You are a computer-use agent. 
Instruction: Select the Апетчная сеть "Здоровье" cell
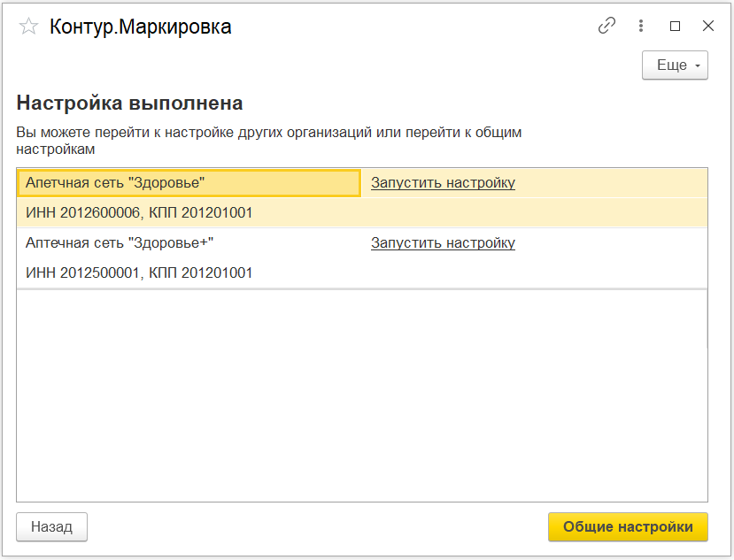coord(189,183)
